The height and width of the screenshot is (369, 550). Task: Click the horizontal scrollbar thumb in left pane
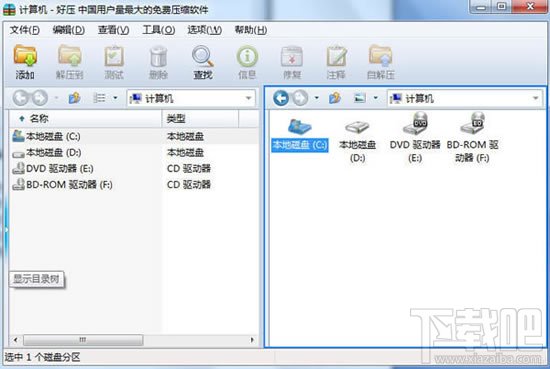[83, 340]
